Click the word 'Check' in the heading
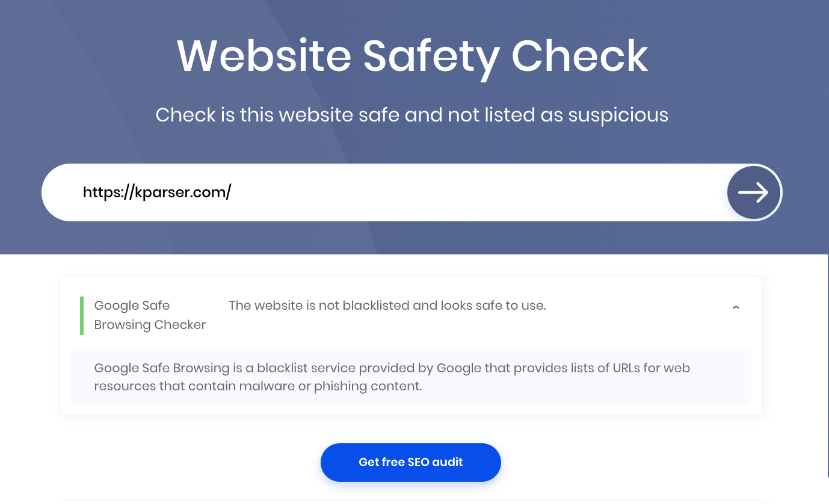The image size is (829, 504). pos(580,55)
